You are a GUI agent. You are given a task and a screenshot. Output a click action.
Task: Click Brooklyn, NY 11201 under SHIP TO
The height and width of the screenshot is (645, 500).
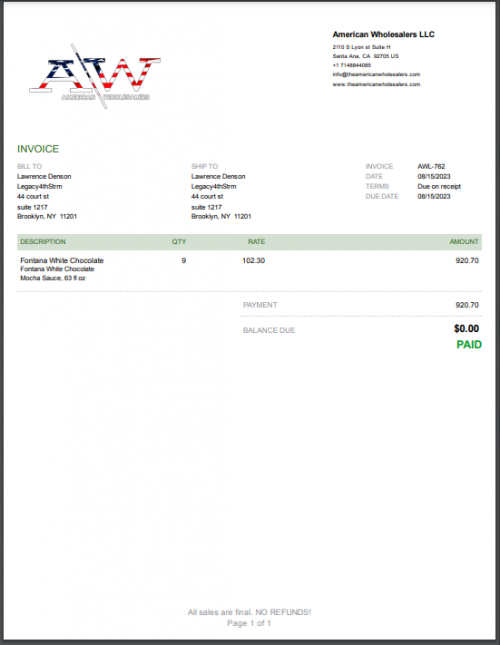click(221, 216)
